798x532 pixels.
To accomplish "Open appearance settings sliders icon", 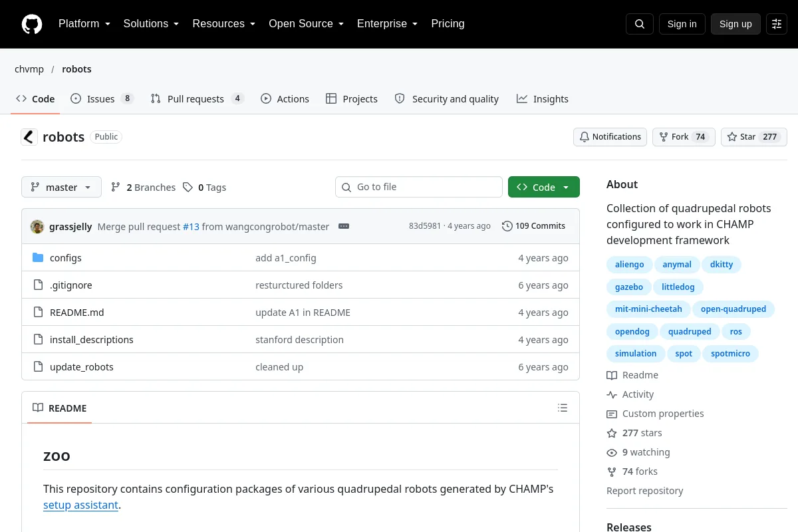I will [x=777, y=24].
